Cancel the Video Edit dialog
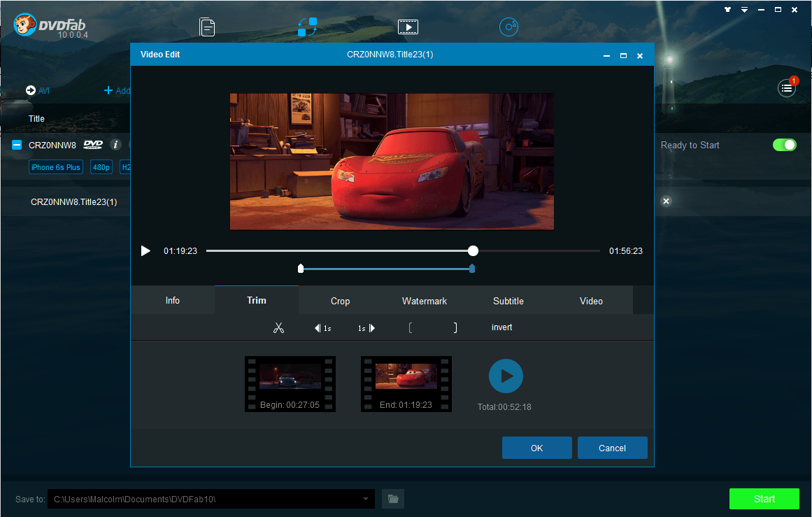This screenshot has height=517, width=812. click(612, 448)
